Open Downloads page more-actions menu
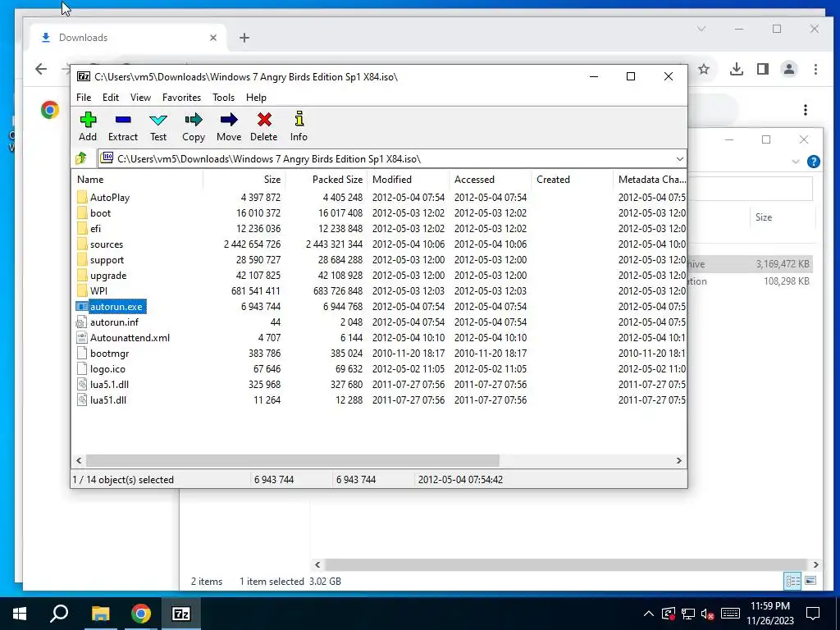The image size is (840, 630). (806, 110)
